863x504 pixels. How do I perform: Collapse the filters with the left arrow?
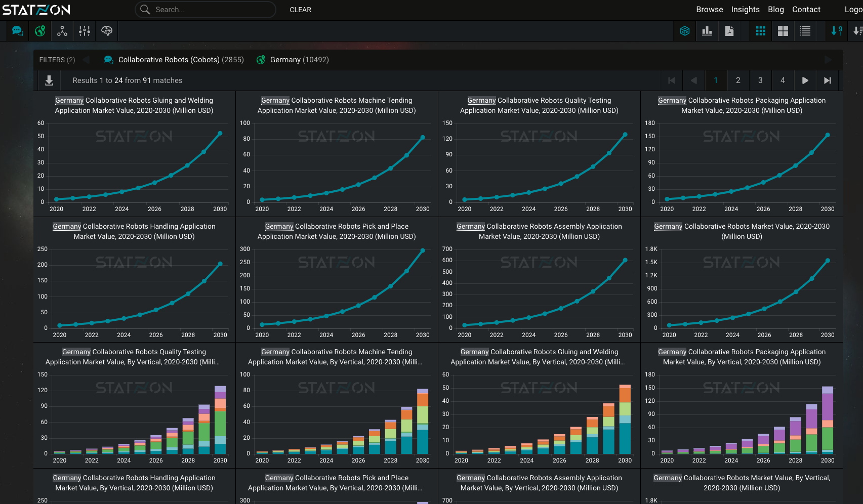[x=86, y=60]
